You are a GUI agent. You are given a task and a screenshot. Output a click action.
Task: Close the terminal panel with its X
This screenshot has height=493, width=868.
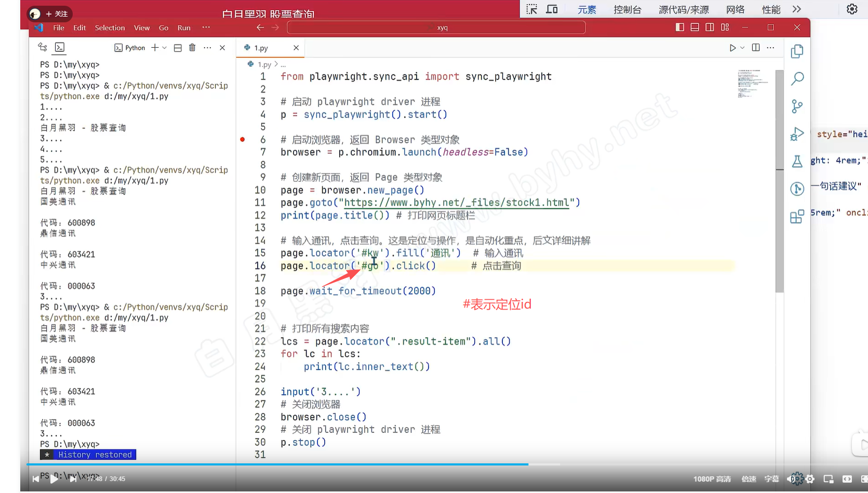pyautogui.click(x=222, y=48)
